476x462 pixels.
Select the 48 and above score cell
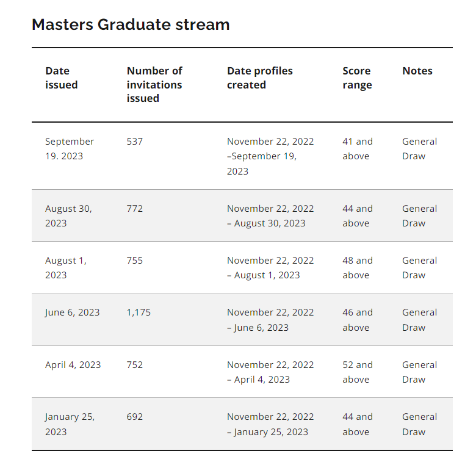[x=357, y=268]
